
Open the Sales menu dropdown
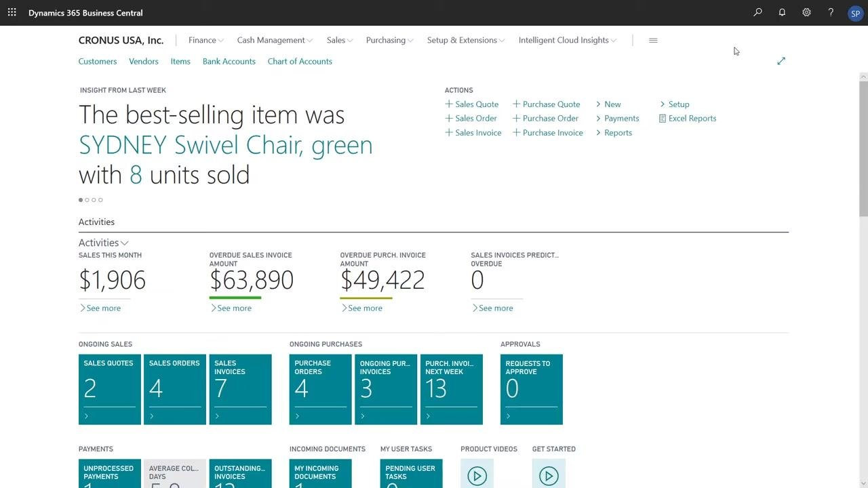coord(340,40)
